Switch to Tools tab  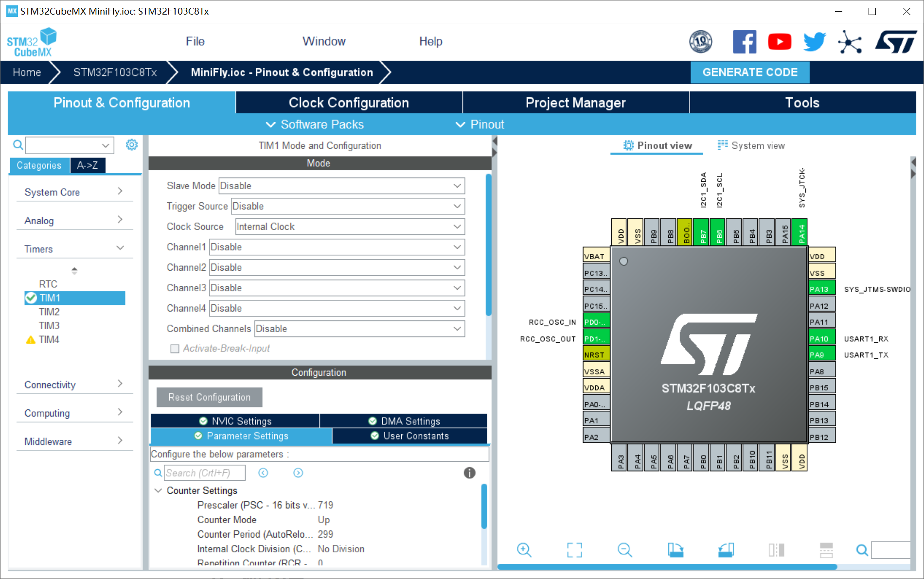(803, 103)
